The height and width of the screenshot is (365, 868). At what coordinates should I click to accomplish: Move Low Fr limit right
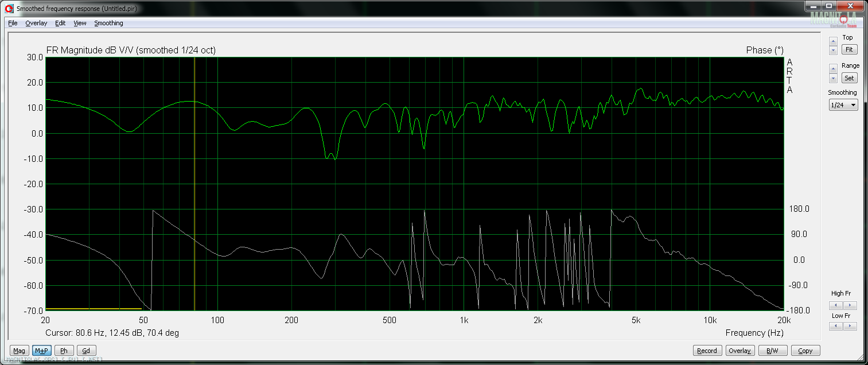[850, 326]
